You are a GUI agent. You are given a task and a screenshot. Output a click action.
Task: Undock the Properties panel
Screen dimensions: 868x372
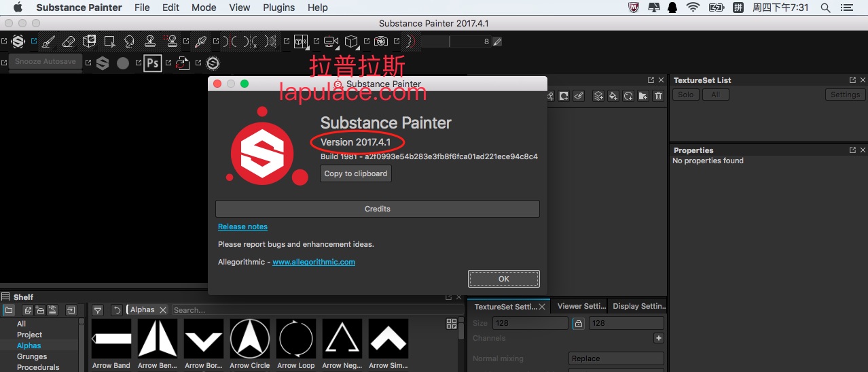click(853, 150)
